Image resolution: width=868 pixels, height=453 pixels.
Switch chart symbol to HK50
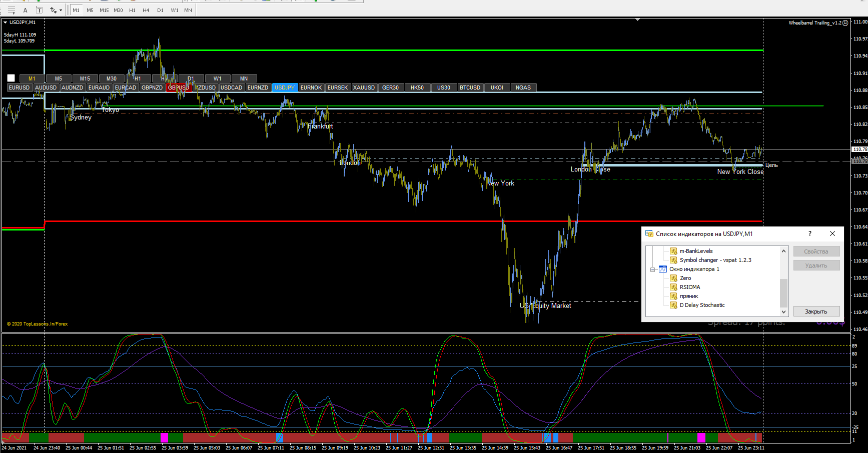coord(417,87)
